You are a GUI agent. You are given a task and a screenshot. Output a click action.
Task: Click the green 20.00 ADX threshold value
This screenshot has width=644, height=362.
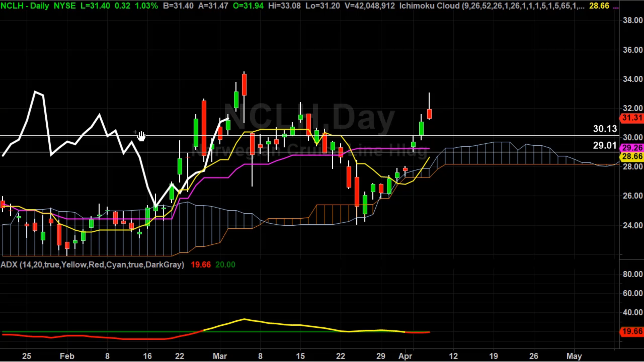[x=225, y=264]
